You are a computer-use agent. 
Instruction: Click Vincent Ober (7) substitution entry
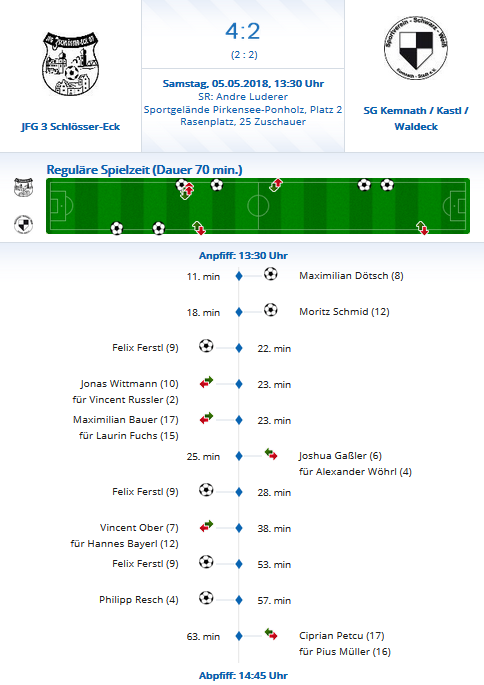[x=139, y=528]
